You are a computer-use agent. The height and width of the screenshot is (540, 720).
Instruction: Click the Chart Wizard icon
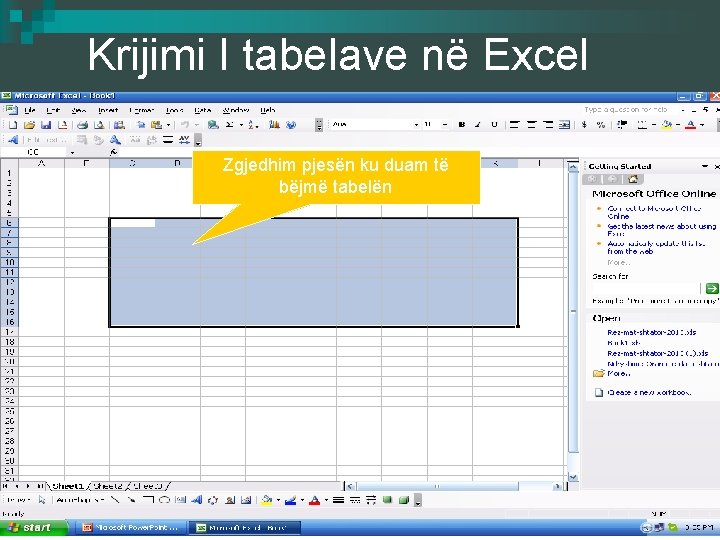[275, 125]
